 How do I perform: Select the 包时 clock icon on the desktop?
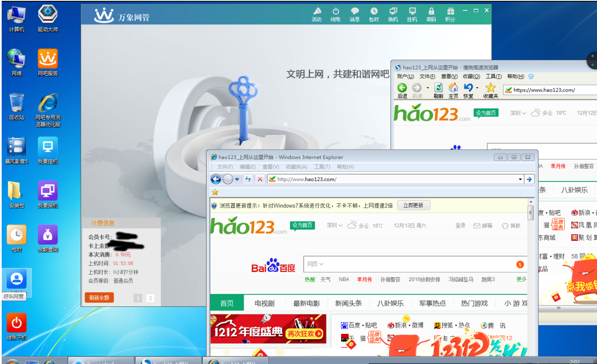tap(16, 238)
